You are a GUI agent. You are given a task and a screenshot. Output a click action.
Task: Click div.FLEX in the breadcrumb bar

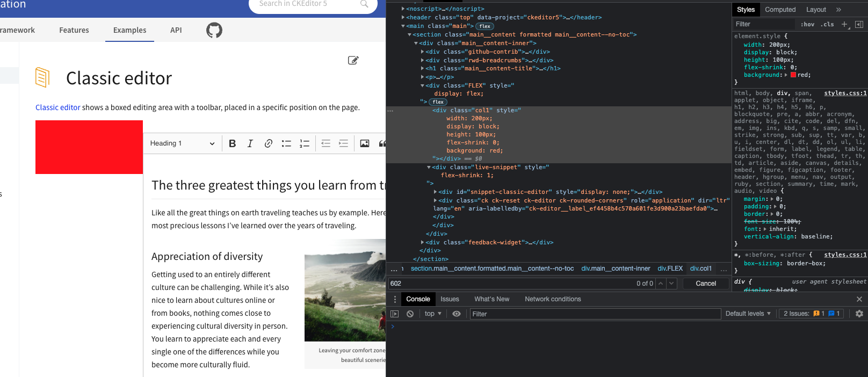[x=670, y=269]
